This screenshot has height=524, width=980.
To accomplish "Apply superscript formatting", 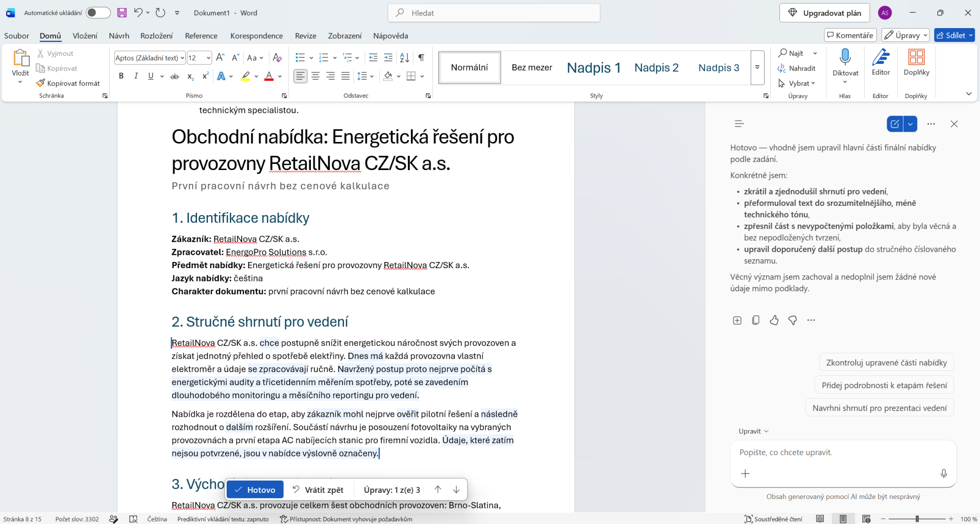I will point(205,76).
